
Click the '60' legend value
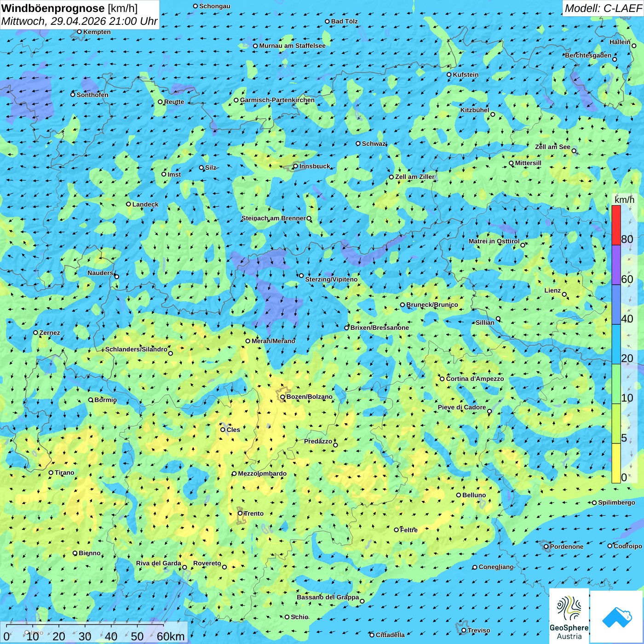627,279
